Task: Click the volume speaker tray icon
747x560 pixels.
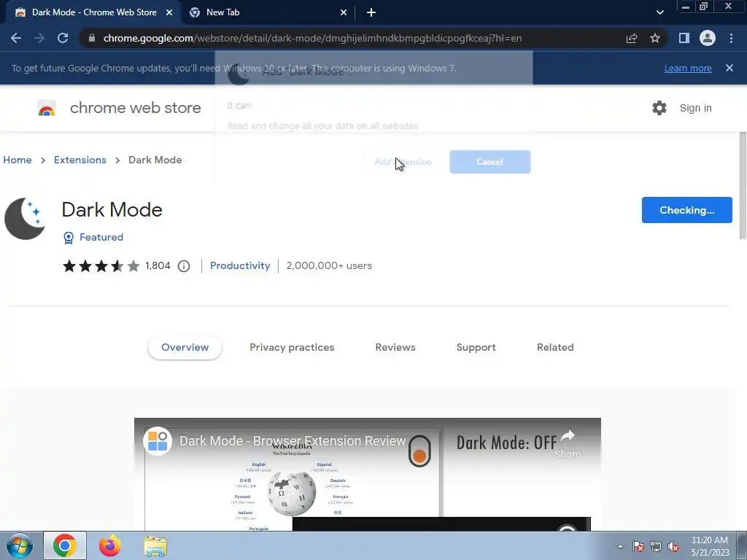Action: click(x=673, y=546)
